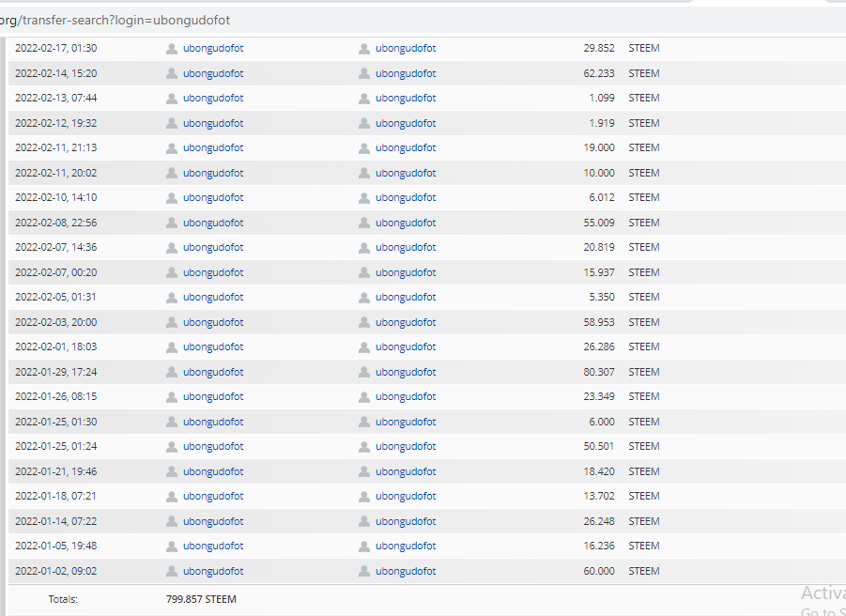Open sender ubongudofot link in the 5.350 STEEM row
This screenshot has width=846, height=616.
click(213, 298)
